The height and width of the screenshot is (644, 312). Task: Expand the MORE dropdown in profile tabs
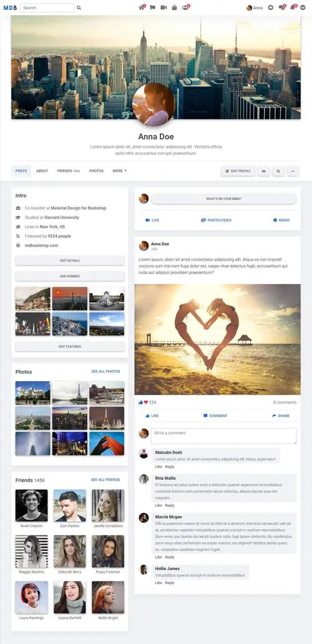[119, 171]
